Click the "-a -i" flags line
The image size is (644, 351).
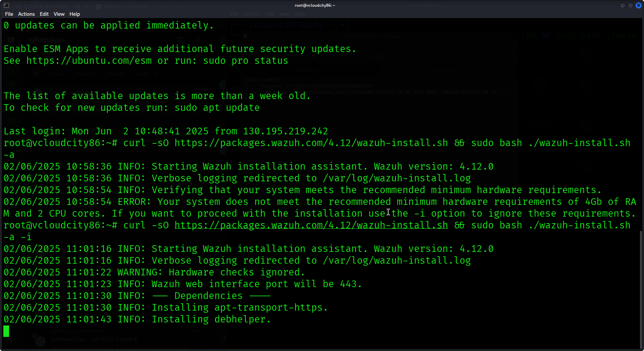pyautogui.click(x=17, y=237)
